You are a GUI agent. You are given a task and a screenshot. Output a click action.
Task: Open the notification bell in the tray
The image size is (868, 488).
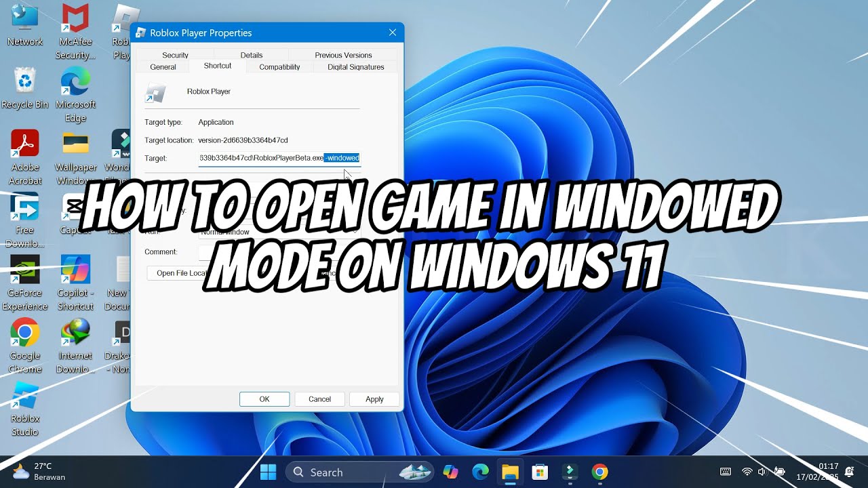coord(849,472)
